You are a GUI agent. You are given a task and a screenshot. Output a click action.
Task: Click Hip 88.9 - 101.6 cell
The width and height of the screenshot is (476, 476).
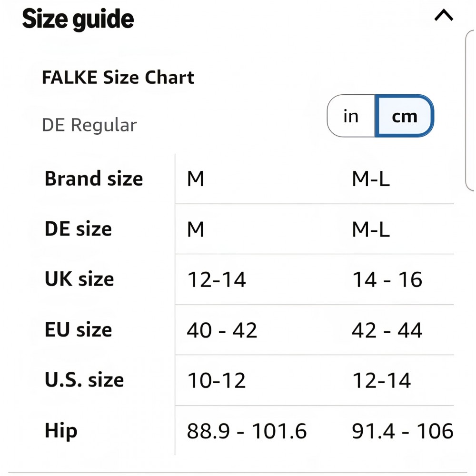click(247, 431)
